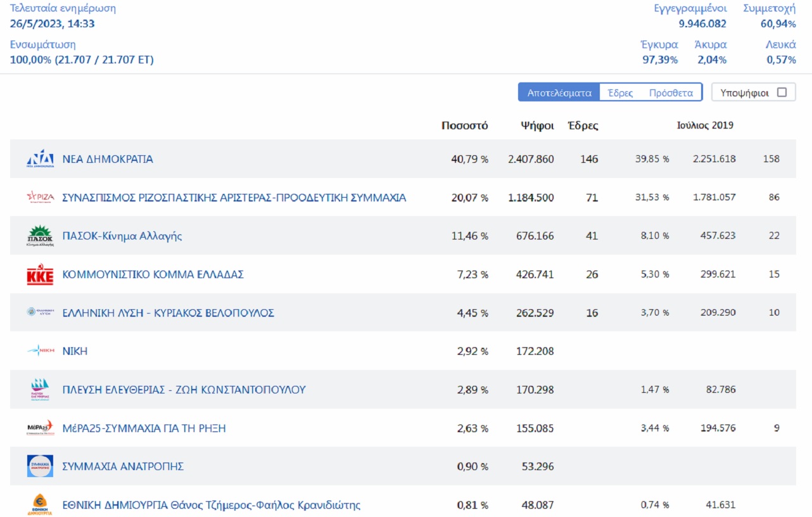
Task: Click the 20,07 % percentage value
Action: coord(469,198)
